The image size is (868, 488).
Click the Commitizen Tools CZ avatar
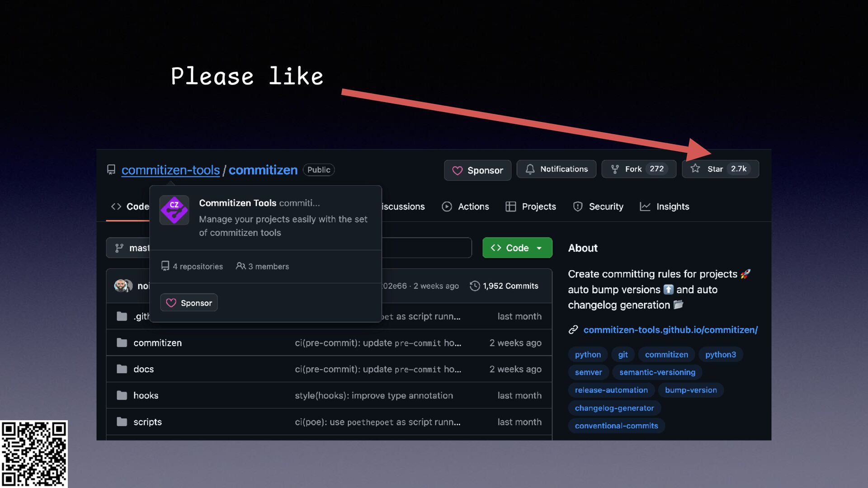pos(174,210)
